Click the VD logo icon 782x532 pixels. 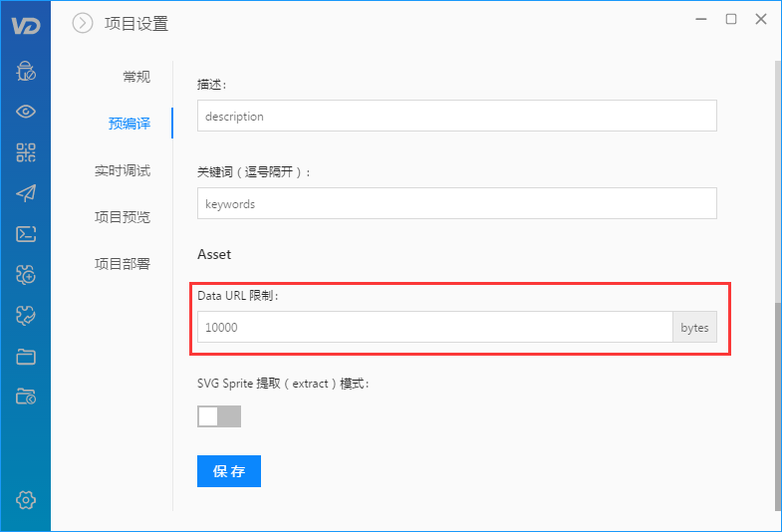click(x=26, y=26)
